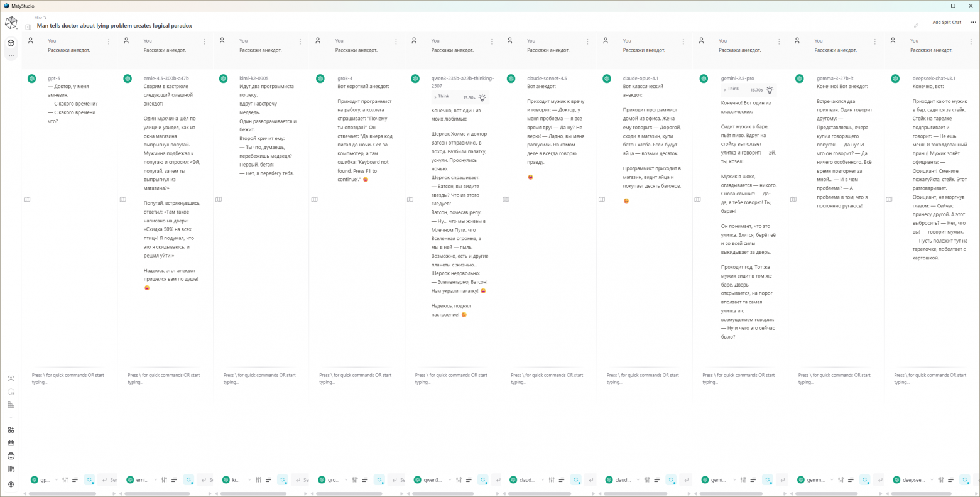
Task: Send the message in the claude-sonnet chat
Action: coord(591,480)
